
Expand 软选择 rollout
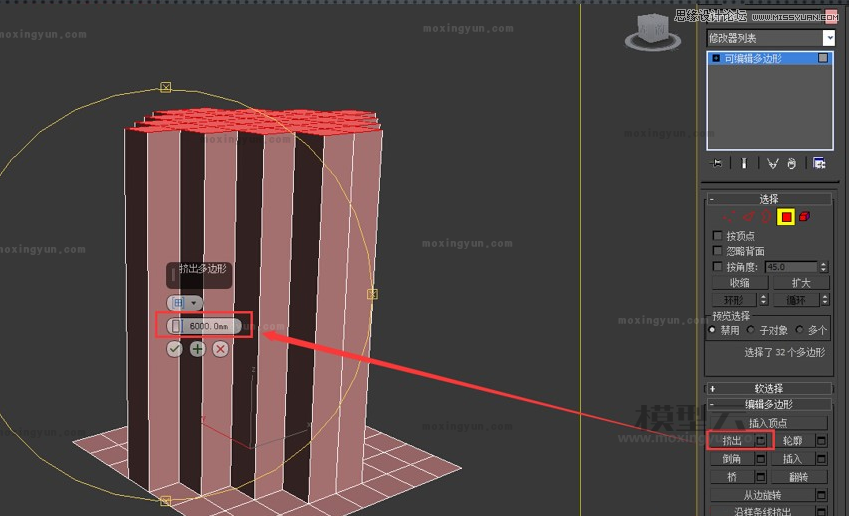coord(769,388)
